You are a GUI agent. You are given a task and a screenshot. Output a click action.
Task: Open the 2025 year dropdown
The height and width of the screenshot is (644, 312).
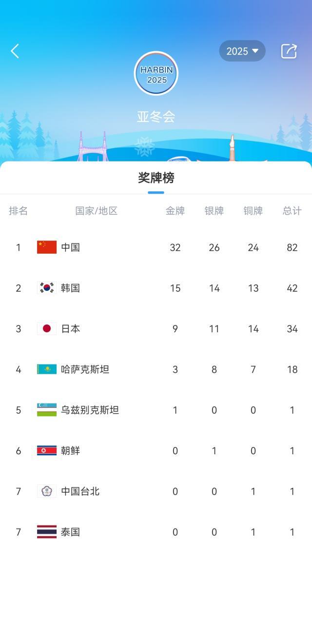point(242,51)
